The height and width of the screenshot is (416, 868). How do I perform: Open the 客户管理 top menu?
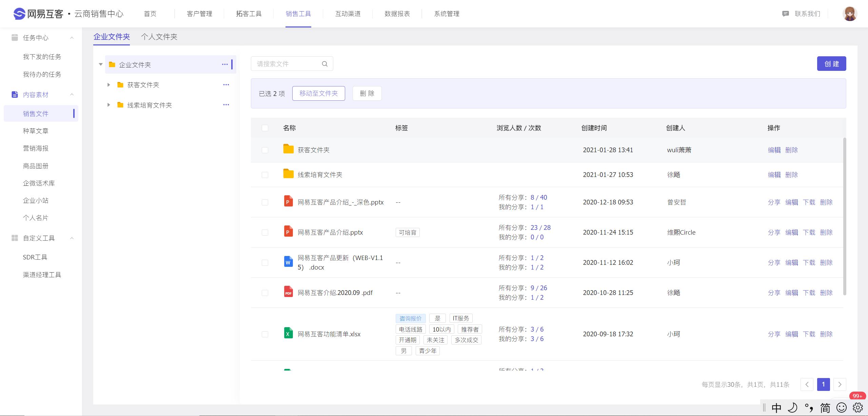pyautogui.click(x=199, y=14)
